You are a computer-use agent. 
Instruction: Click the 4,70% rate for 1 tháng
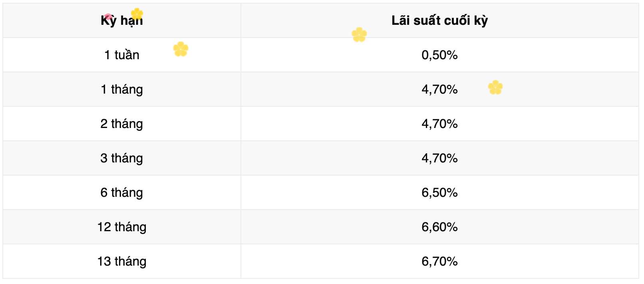pyautogui.click(x=439, y=89)
